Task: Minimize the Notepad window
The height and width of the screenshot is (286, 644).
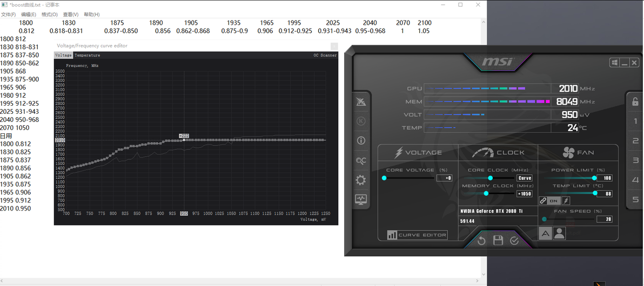Action: 443,4
